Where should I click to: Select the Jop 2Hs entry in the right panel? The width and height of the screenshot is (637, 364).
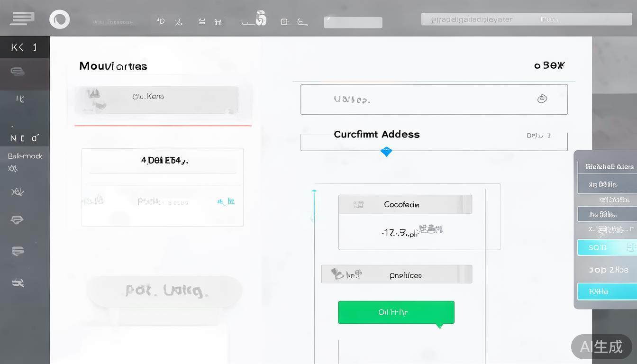pyautogui.click(x=608, y=270)
